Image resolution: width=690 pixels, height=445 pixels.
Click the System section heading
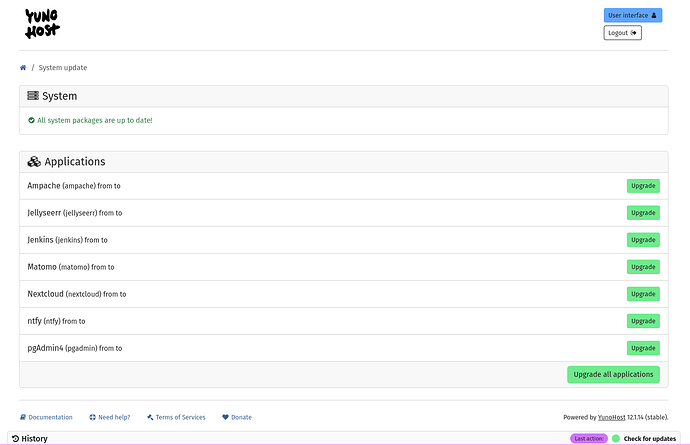[x=59, y=96]
